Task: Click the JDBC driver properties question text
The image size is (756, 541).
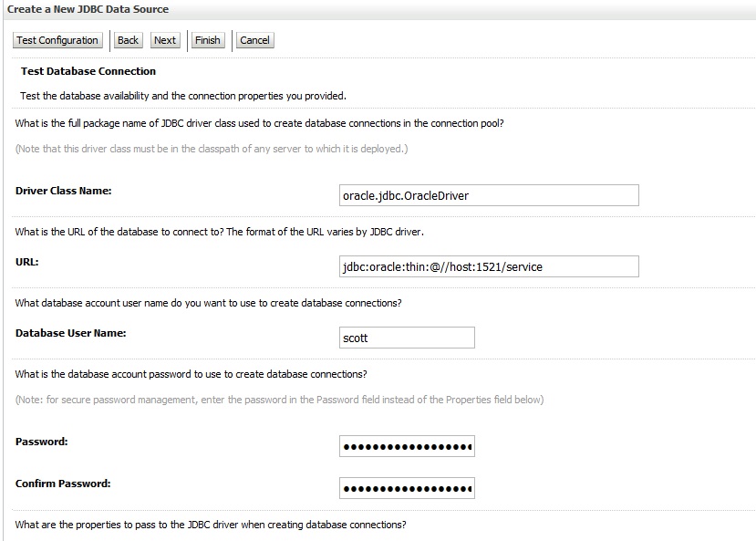Action: [x=211, y=525]
